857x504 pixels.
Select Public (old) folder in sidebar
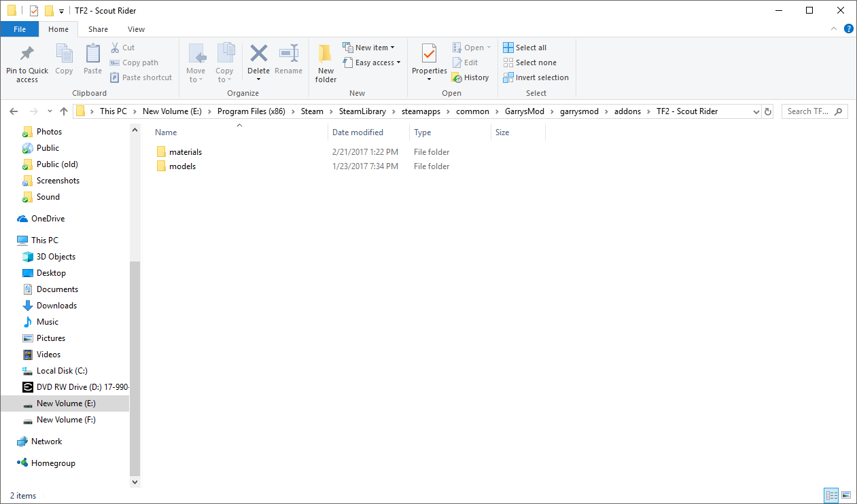(57, 164)
